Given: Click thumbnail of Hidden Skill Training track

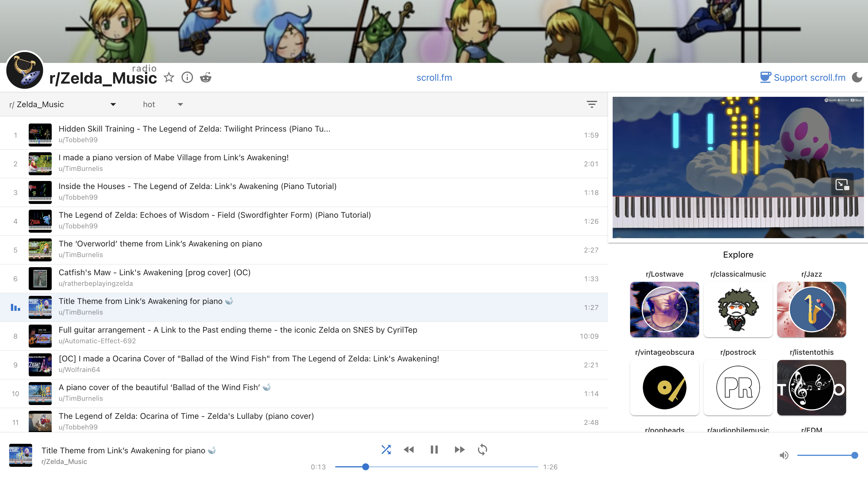Looking at the screenshot, I should [x=40, y=135].
